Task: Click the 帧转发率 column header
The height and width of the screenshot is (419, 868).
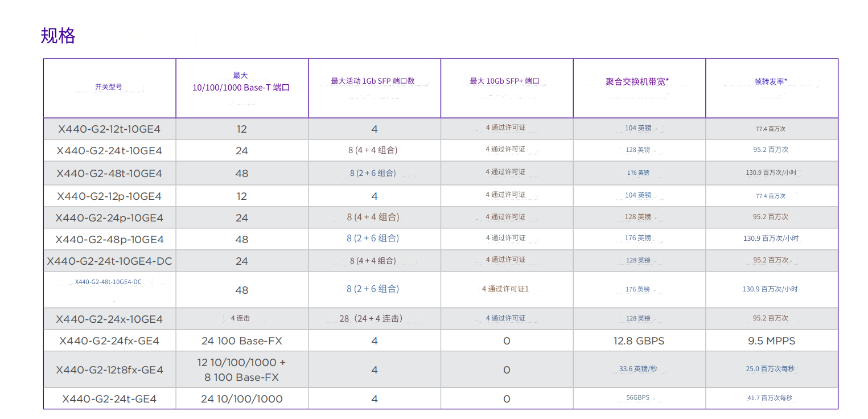Action: (x=771, y=81)
